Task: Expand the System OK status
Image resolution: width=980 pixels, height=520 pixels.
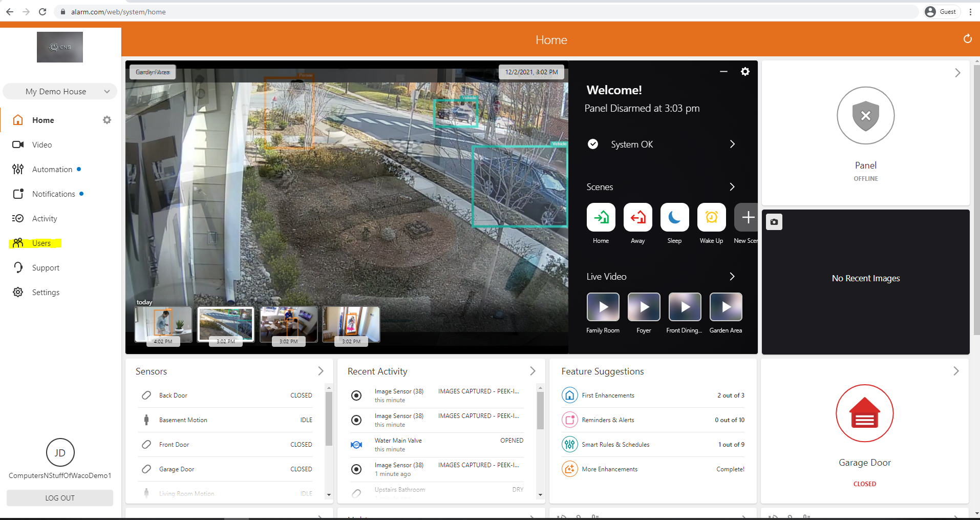Action: click(732, 144)
